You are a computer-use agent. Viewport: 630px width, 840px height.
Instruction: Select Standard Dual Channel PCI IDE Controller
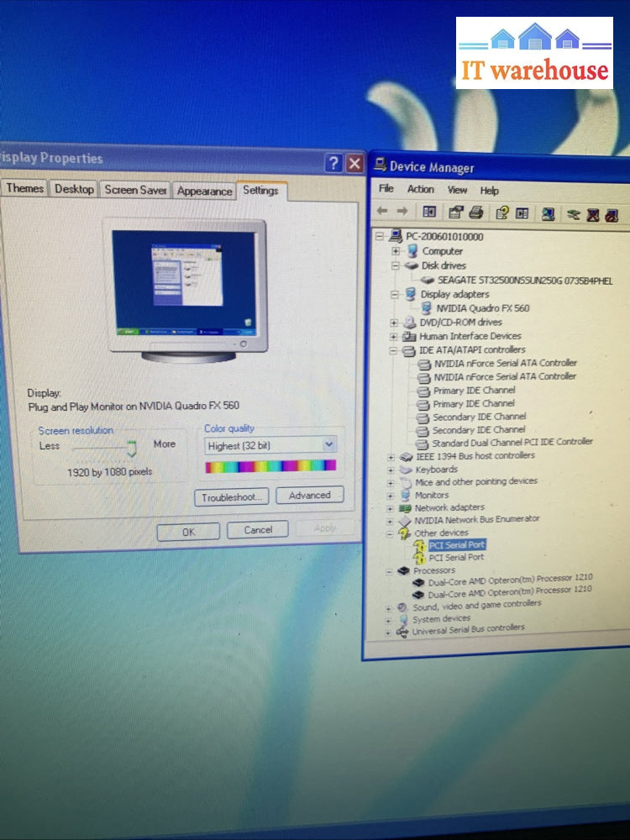(512, 442)
